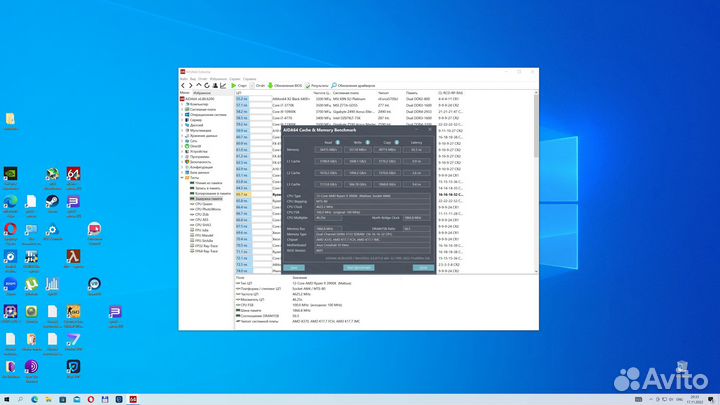Expand the Мультимедиа tree node
Screen dimensions: 720x405
[x=182, y=130]
